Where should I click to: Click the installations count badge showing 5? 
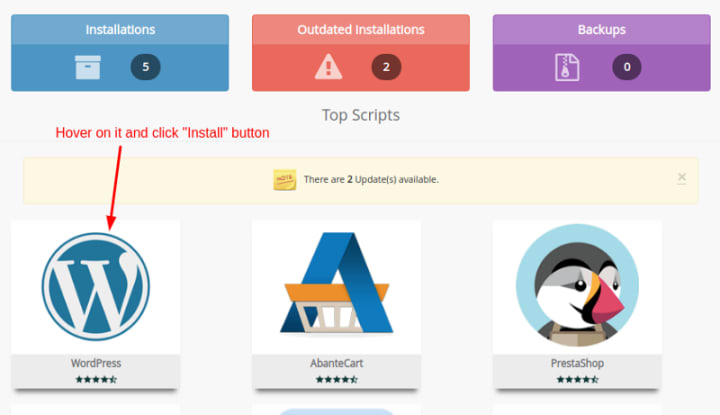[146, 67]
